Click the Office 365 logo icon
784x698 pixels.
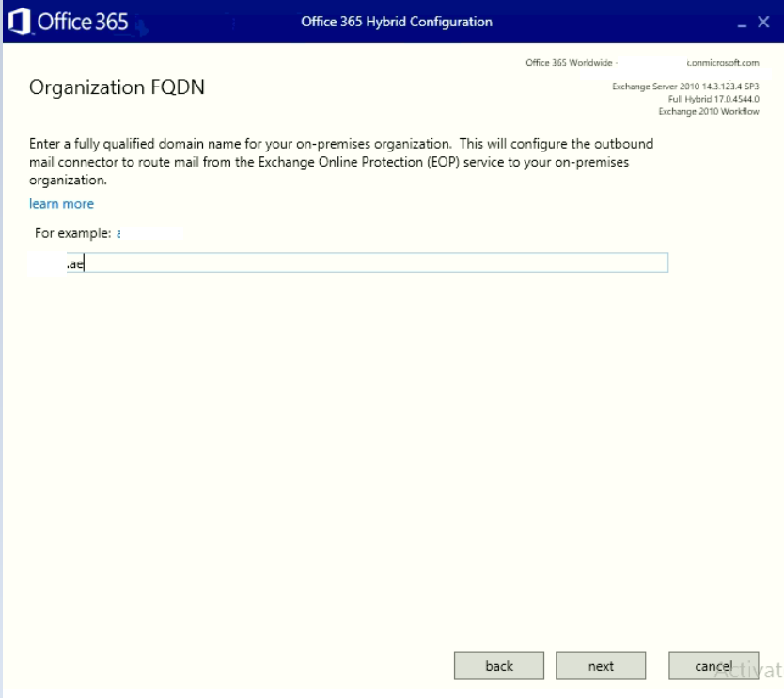19,22
